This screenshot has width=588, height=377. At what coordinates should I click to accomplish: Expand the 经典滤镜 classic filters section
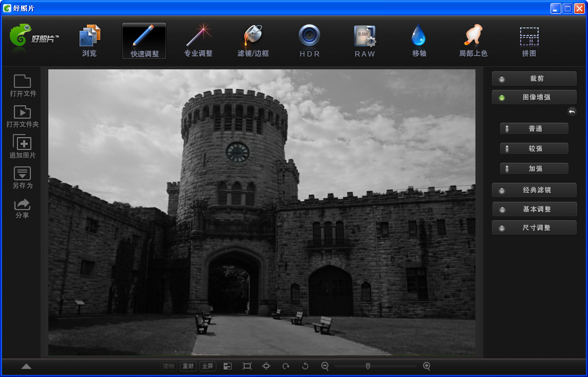534,190
